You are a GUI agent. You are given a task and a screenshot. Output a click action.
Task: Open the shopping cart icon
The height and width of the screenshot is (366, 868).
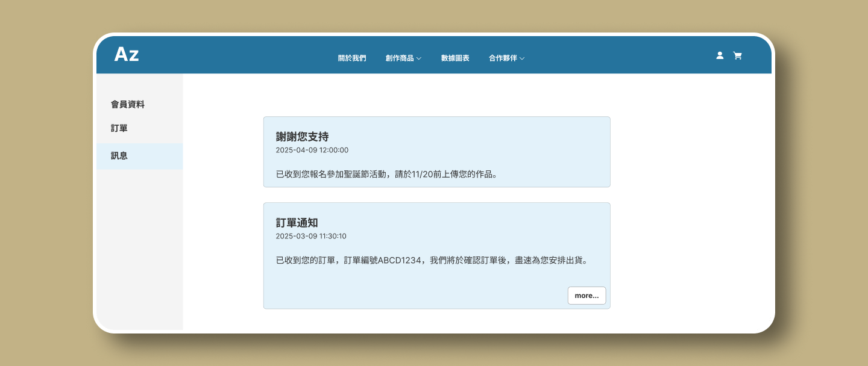click(x=737, y=55)
